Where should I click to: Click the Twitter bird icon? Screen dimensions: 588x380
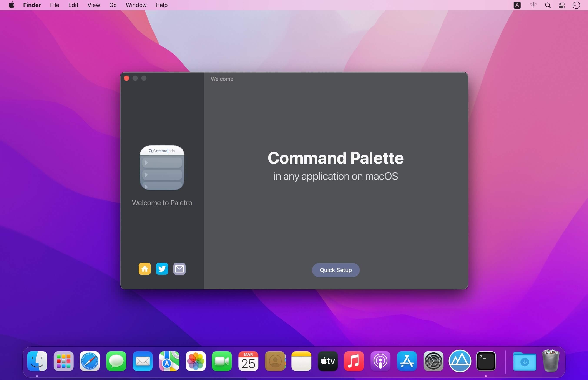point(162,269)
